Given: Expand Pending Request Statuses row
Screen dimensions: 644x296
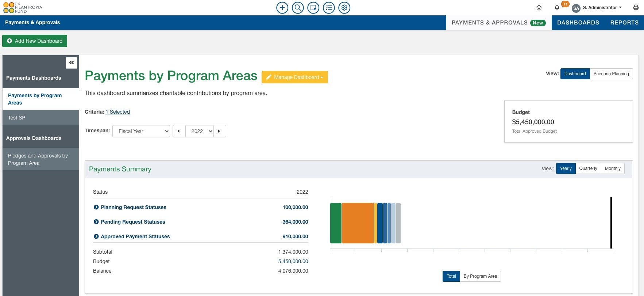Looking at the screenshot, I should 96,222.
